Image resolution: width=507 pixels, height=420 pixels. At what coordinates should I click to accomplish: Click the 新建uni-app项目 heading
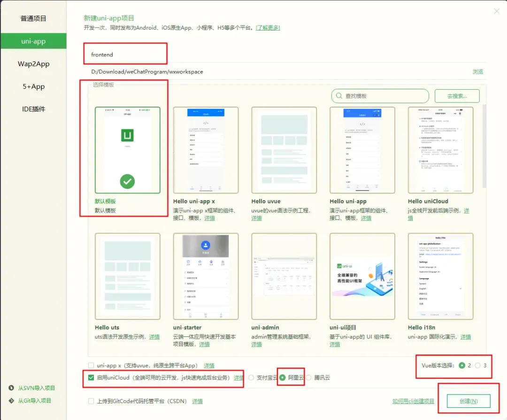click(109, 18)
